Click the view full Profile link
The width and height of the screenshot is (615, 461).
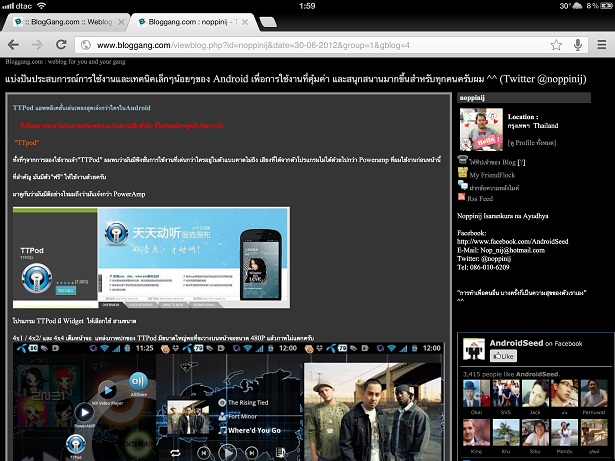(532, 142)
